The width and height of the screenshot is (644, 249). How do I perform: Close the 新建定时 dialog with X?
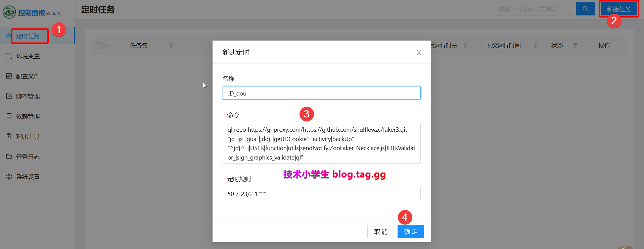click(419, 53)
